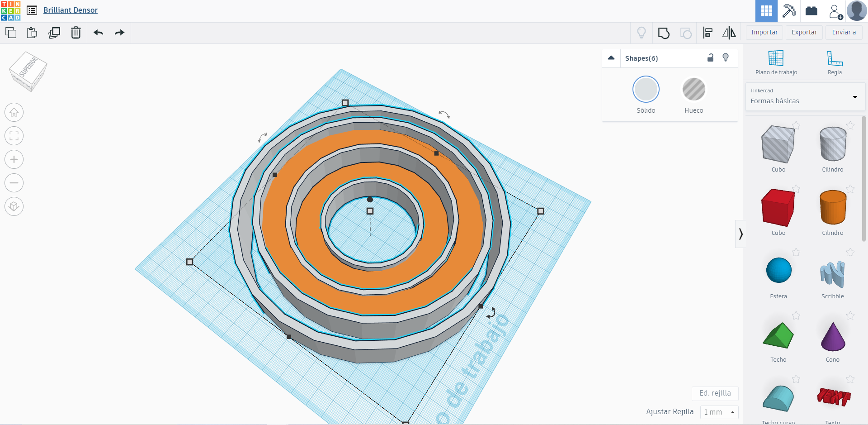Duplicate and repeat the selection

54,33
